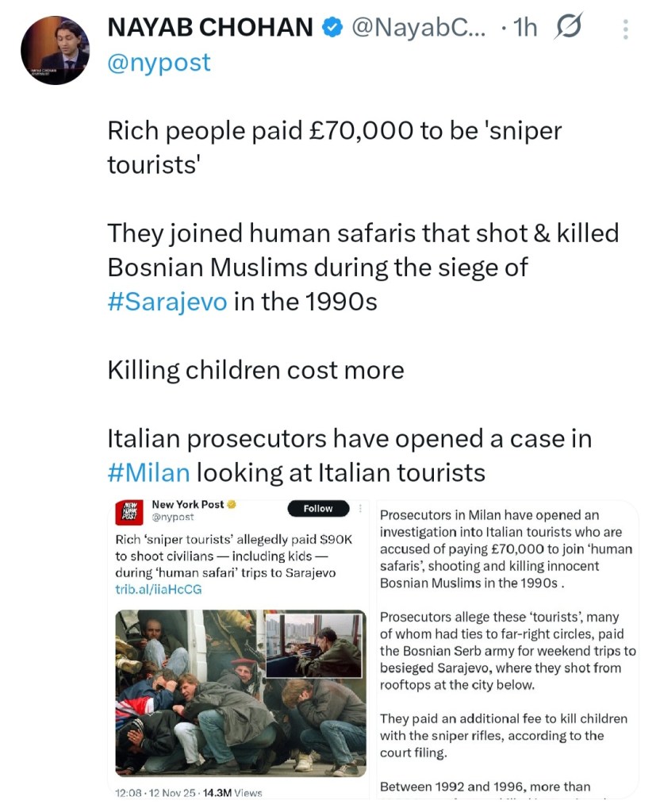The height and width of the screenshot is (812, 660).
Task: Click the 14.3M Views count
Action: (x=235, y=792)
